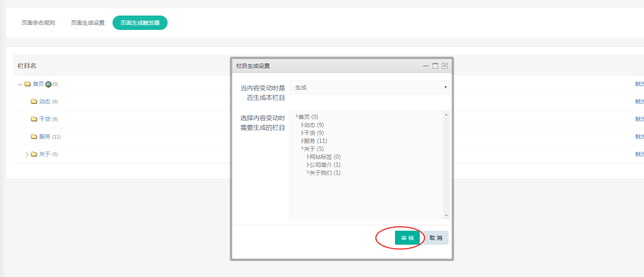This screenshot has width=644, height=277.
Task: Click the 栏目名 column header
Action: (27, 65)
